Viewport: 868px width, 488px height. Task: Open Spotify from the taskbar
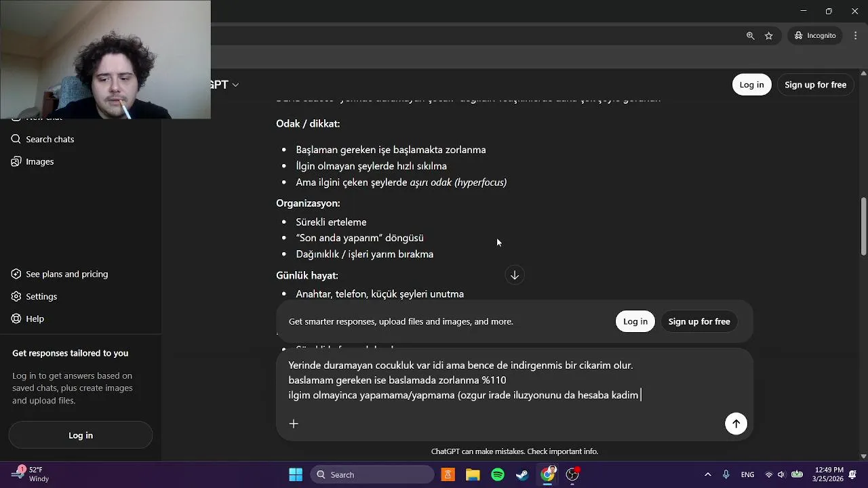click(498, 474)
